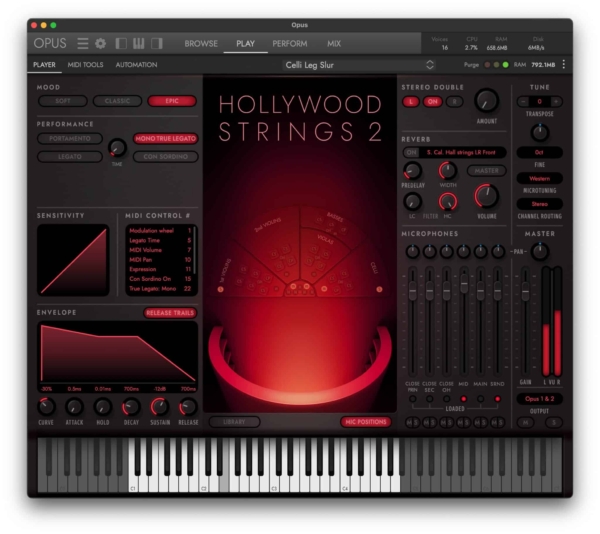Viewport: 600px width, 534px height.
Task: Open the Oct fine tune dropdown
Action: 540,152
